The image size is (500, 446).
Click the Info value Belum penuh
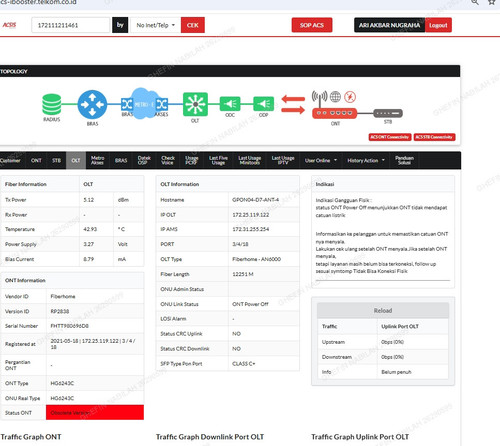point(396,372)
